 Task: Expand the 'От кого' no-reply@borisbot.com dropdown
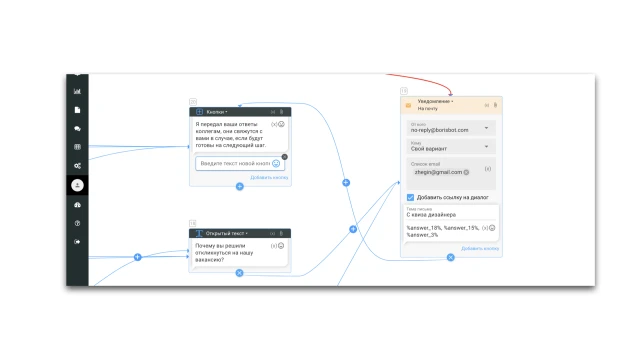pos(486,128)
